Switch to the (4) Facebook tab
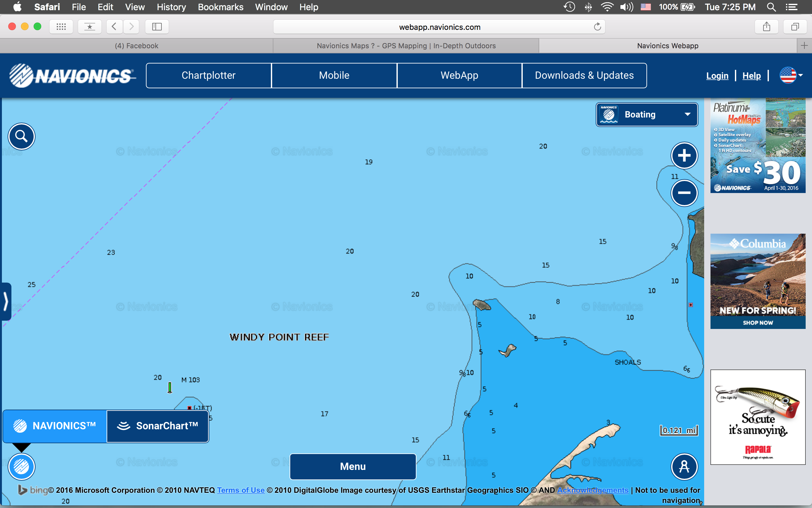This screenshot has height=508, width=812. [x=137, y=46]
